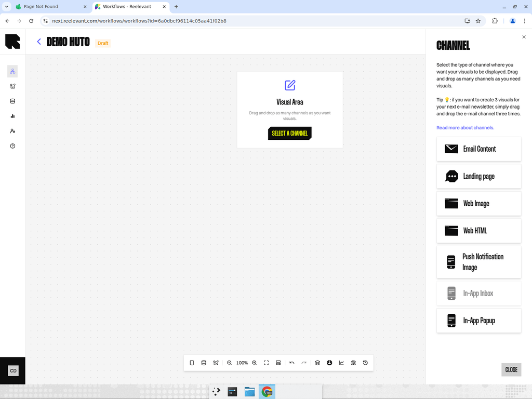Viewport: 532px width, 399px height.
Task: Click the user profile circle icon in toolbar
Action: [329, 363]
